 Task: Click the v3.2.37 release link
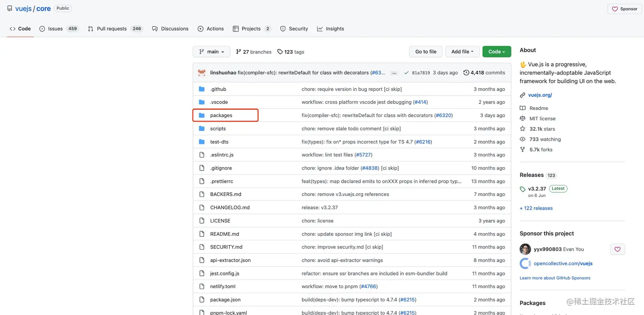tap(537, 189)
